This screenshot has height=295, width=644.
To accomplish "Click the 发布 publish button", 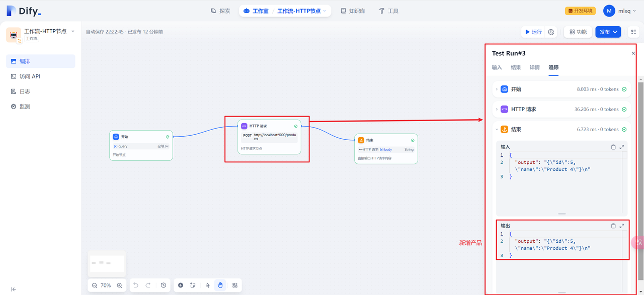I will pyautogui.click(x=604, y=31).
